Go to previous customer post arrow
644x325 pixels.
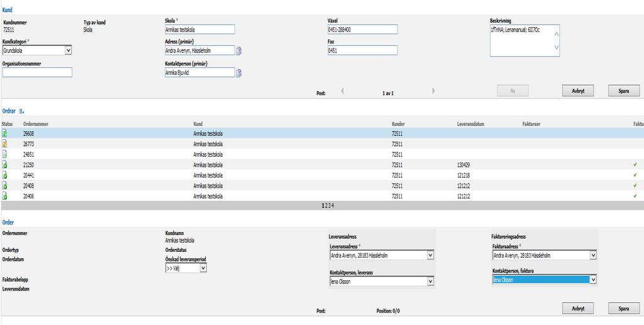(x=342, y=91)
